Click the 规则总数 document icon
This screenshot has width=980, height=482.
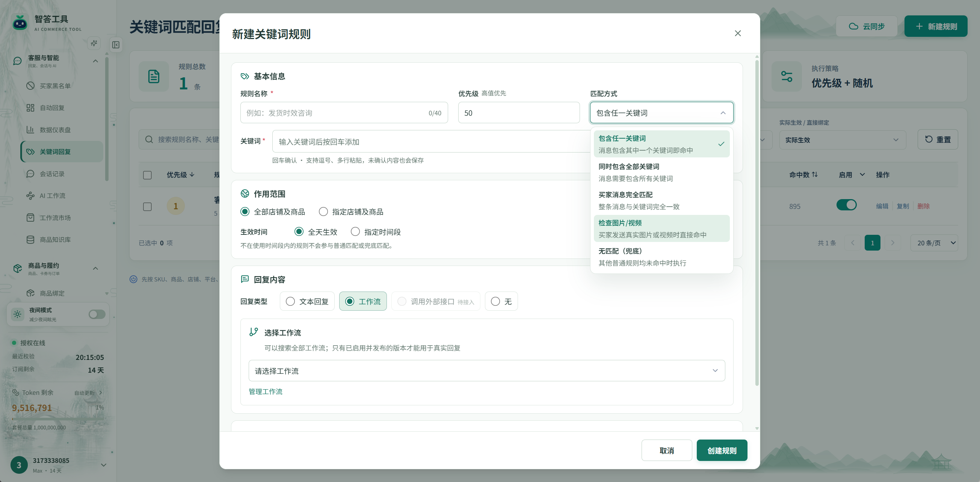click(154, 77)
